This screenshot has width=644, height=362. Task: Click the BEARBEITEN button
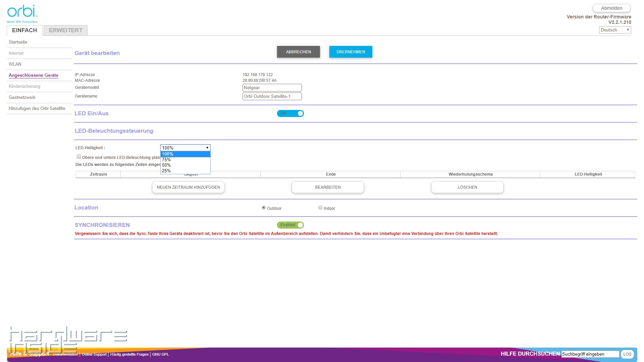[328, 187]
